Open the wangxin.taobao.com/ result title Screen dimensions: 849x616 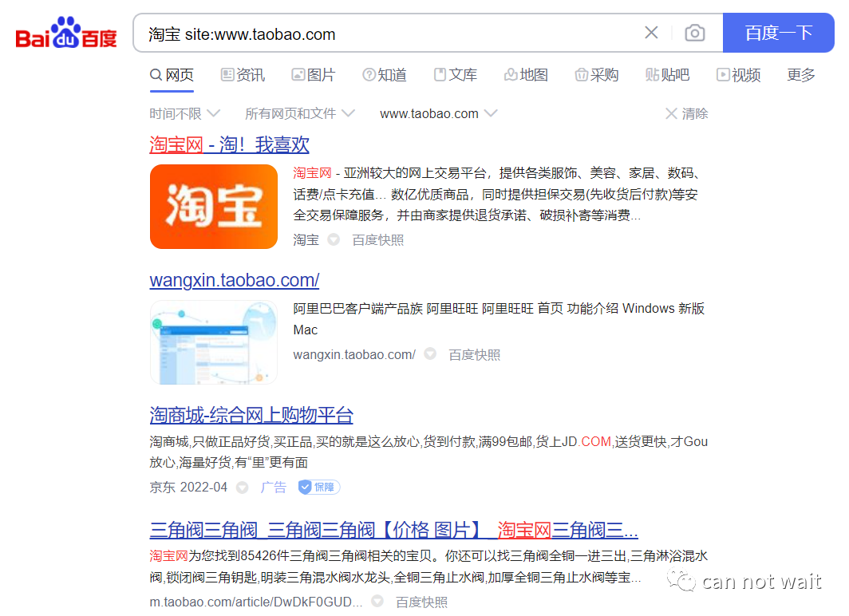(x=235, y=280)
